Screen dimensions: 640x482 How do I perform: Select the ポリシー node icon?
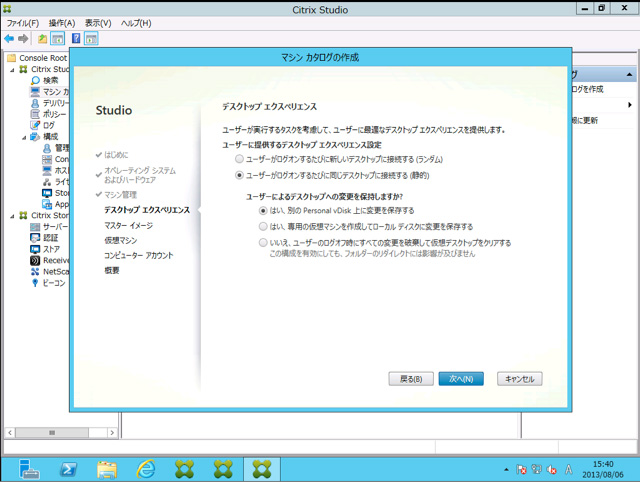[x=36, y=114]
